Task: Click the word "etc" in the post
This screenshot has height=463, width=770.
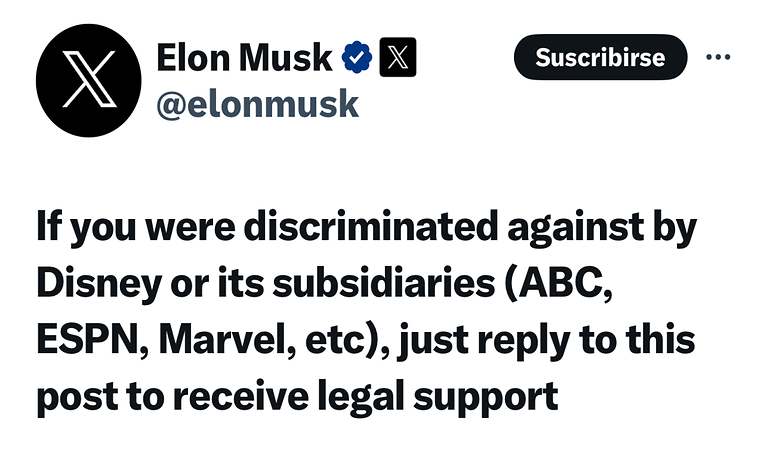Action: pyautogui.click(x=334, y=341)
